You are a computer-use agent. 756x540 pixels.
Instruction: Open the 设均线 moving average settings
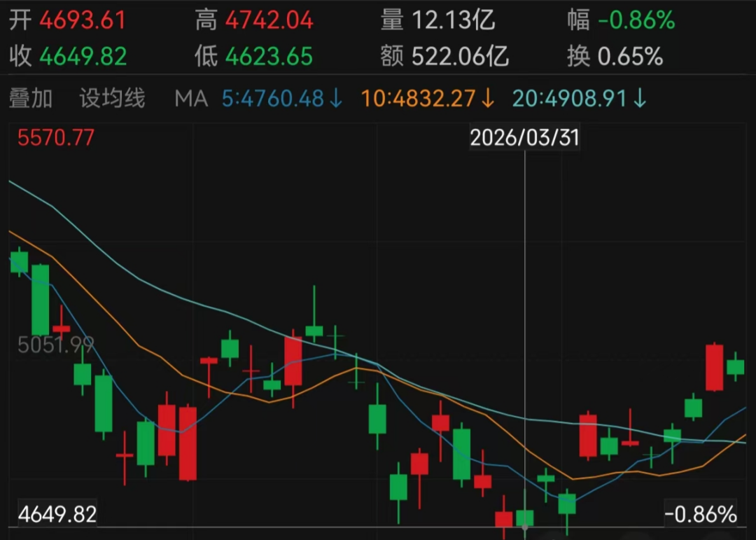coord(111,99)
